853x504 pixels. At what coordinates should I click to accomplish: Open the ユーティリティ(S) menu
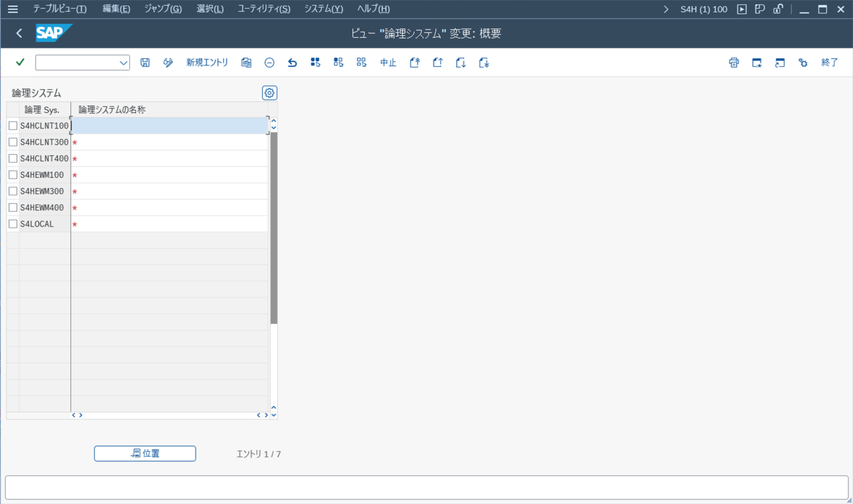[264, 9]
